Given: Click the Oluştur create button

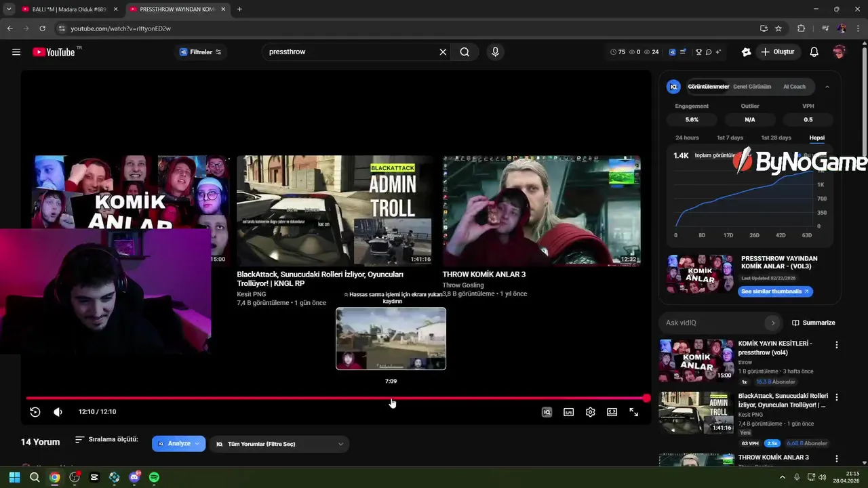Looking at the screenshot, I should click(778, 52).
